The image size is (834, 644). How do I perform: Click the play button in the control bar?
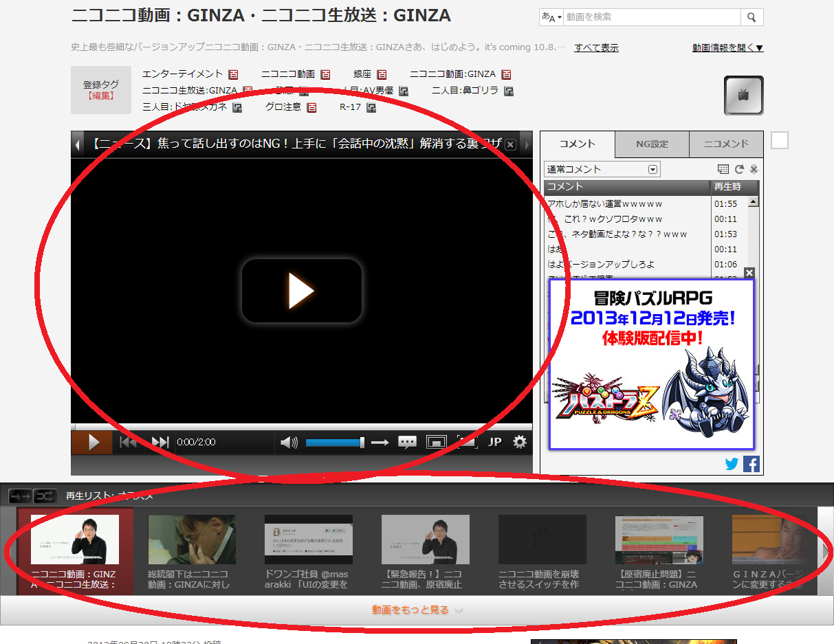tap(91, 443)
